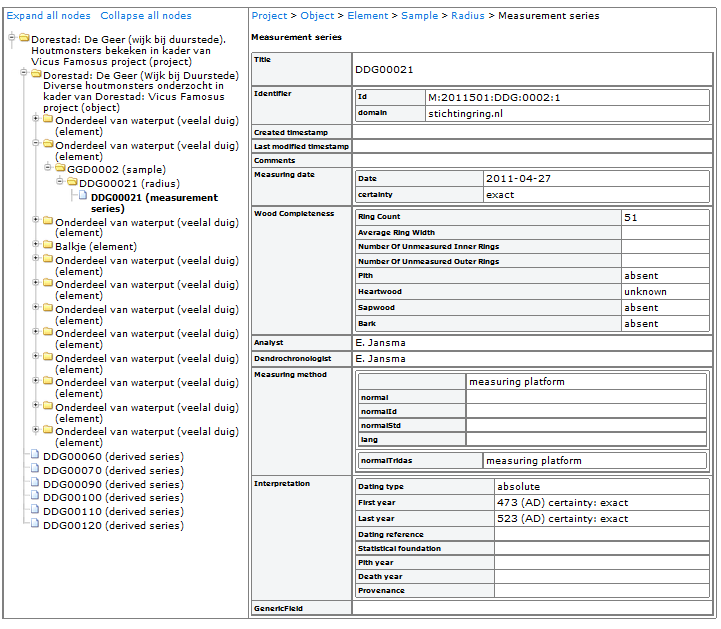Click the Title value DDG00021
The height and width of the screenshot is (629, 721).
(384, 69)
